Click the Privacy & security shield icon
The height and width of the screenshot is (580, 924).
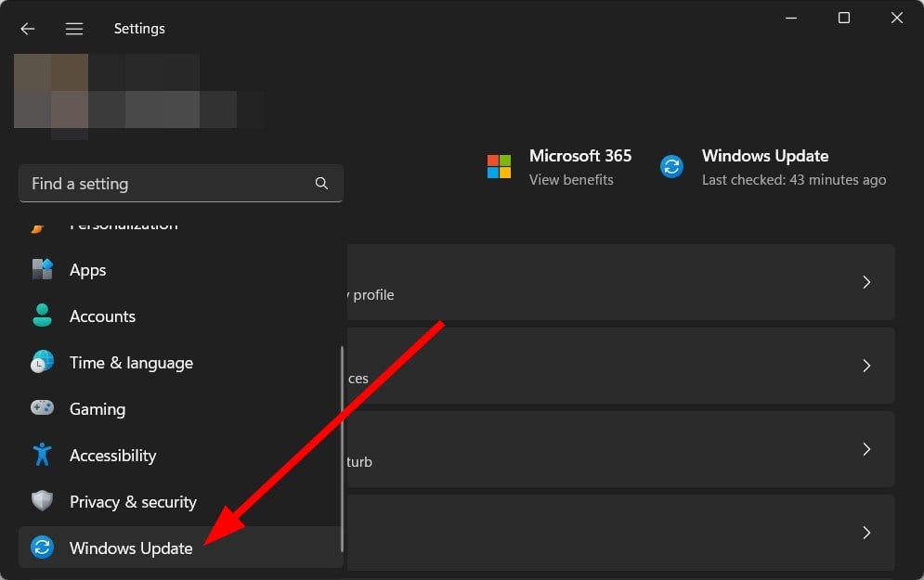[42, 501]
